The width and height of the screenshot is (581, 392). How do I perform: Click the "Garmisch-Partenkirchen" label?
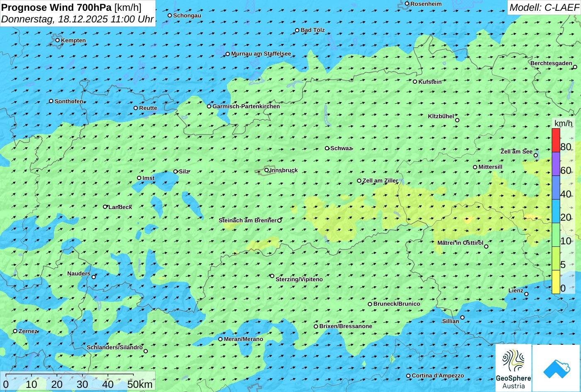click(246, 106)
